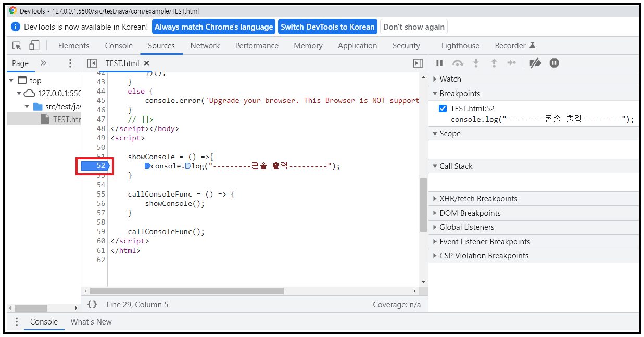
Task: Select the Sources tab
Action: (x=161, y=46)
